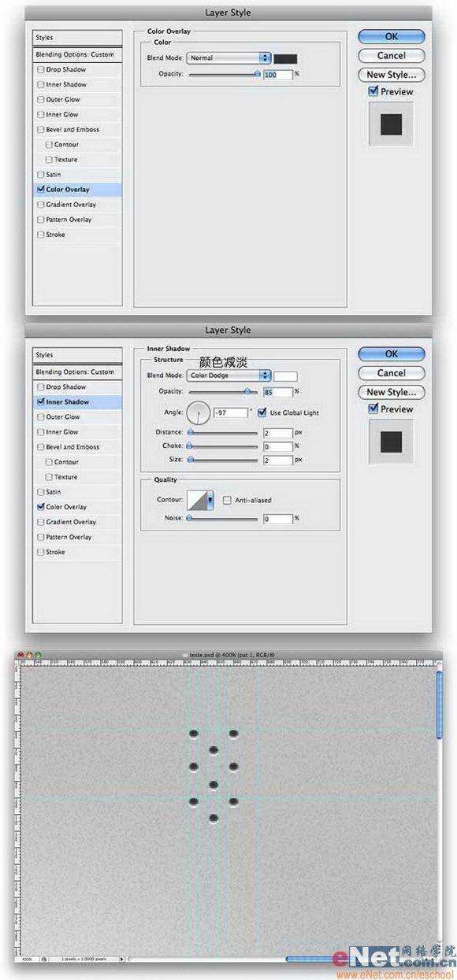Viewport: 457px width, 980px height.
Task: Click the preview thumbnail in Inner Shadow dialog
Action: (392, 441)
